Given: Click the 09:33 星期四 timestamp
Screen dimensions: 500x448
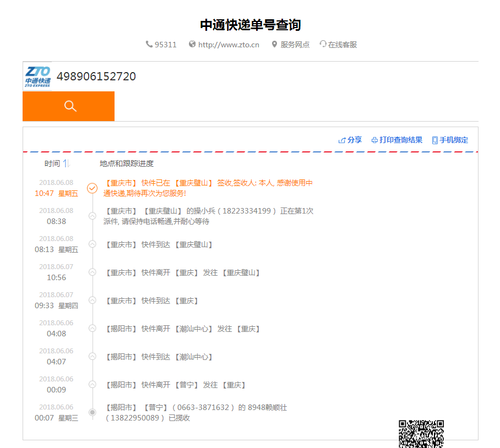Looking at the screenshot, I should (56, 305).
